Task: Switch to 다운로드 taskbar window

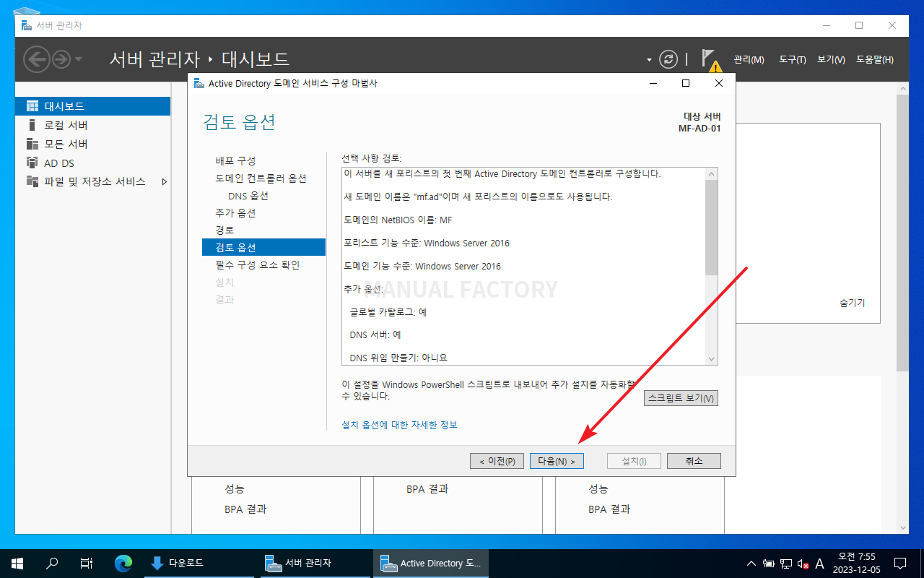Action: point(199,564)
